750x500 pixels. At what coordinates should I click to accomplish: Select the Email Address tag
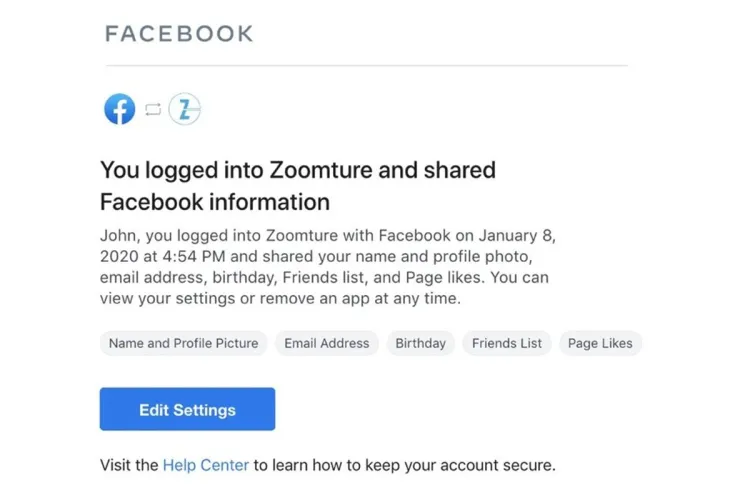(327, 343)
